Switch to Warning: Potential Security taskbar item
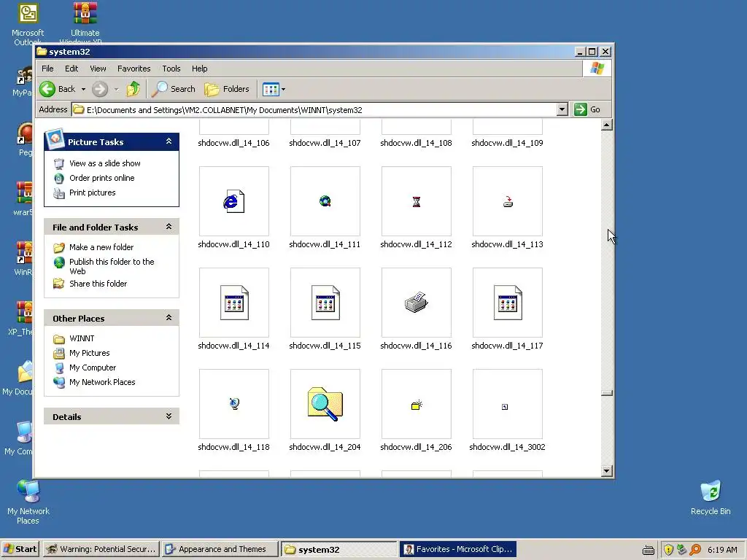 click(101, 549)
